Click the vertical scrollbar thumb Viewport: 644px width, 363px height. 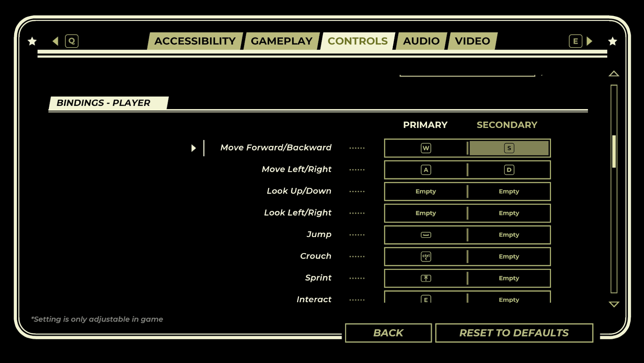coord(614,151)
